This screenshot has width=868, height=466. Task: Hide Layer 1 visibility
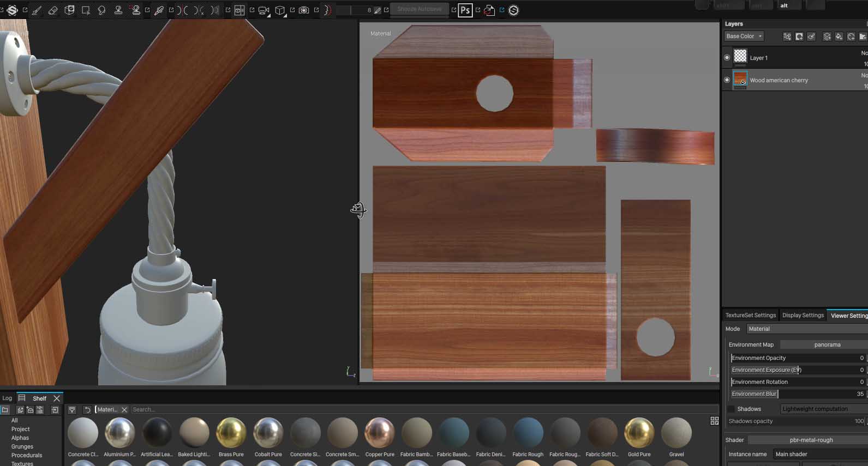click(727, 58)
